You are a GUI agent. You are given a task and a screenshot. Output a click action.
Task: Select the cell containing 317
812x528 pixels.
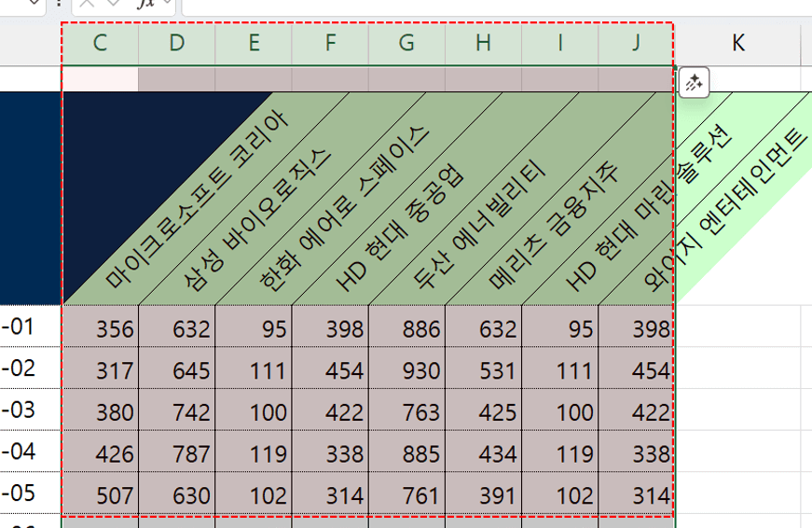(x=100, y=368)
